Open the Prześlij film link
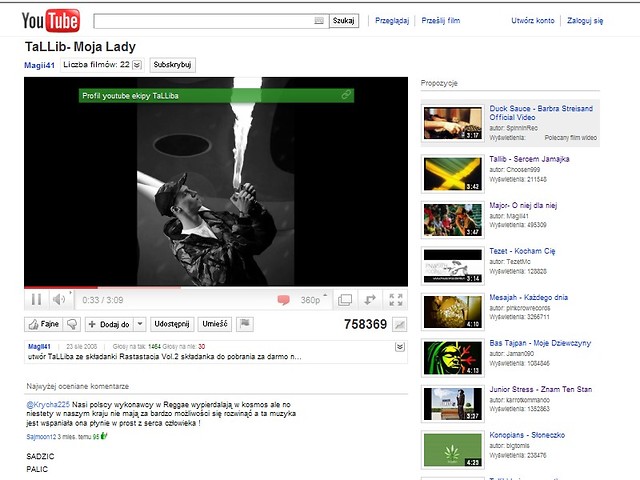The height and width of the screenshot is (480, 640). (x=441, y=20)
